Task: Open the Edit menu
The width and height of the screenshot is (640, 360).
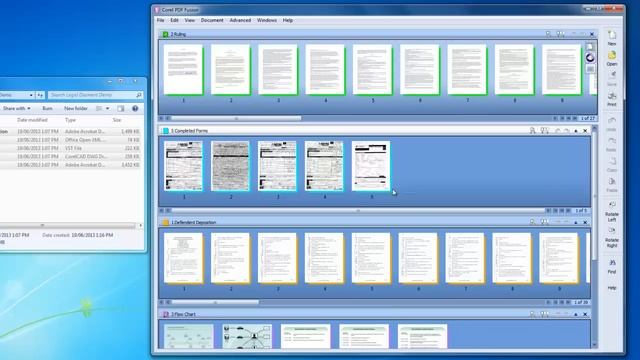Action: [174, 20]
